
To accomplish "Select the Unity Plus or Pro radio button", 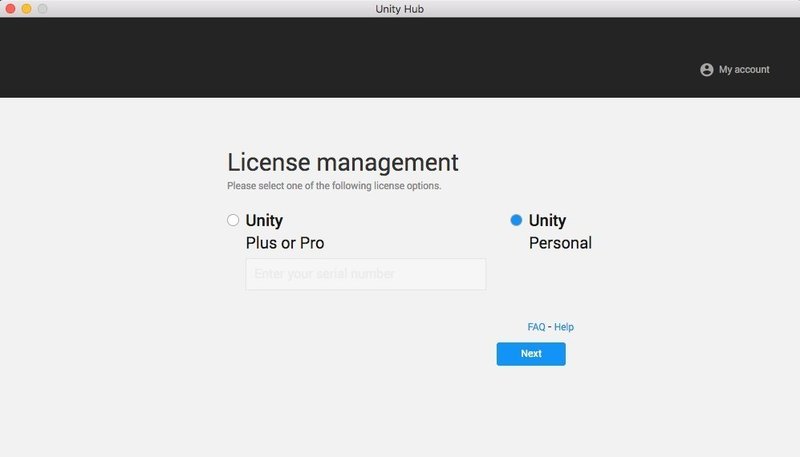I will 233,220.
